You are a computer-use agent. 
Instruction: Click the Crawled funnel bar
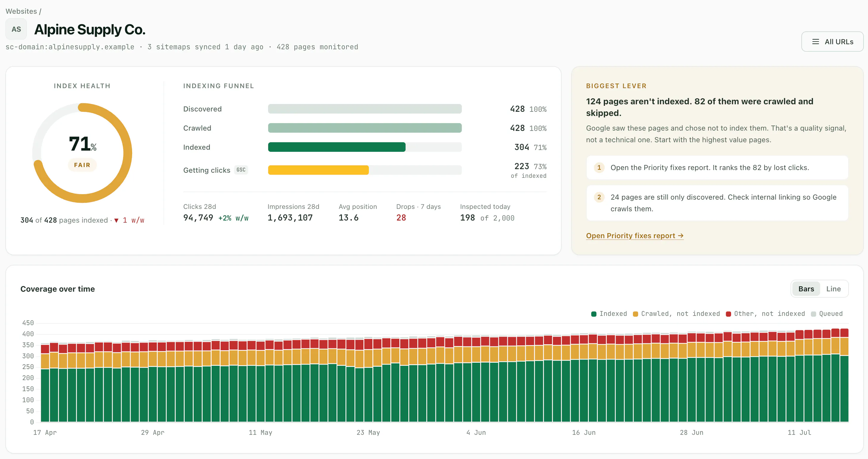(365, 128)
